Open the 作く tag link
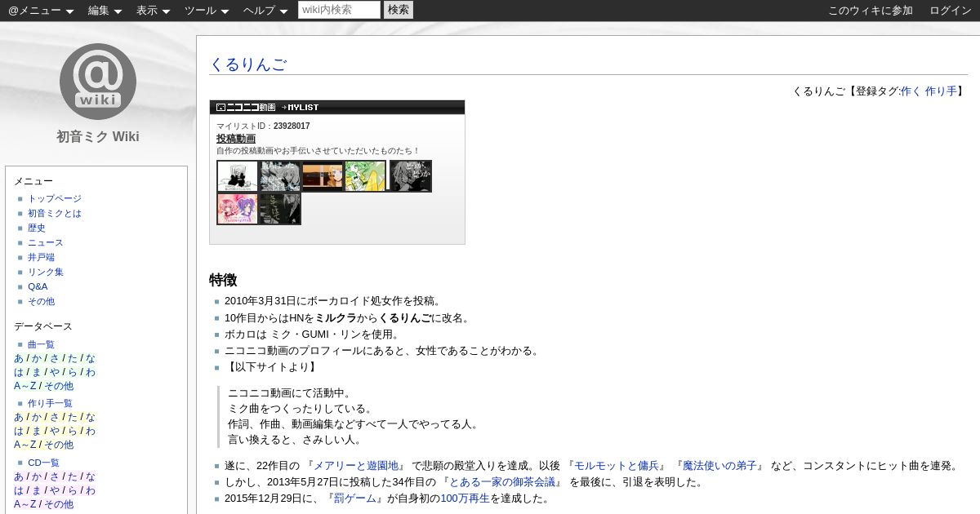The image size is (980, 514). tap(911, 91)
